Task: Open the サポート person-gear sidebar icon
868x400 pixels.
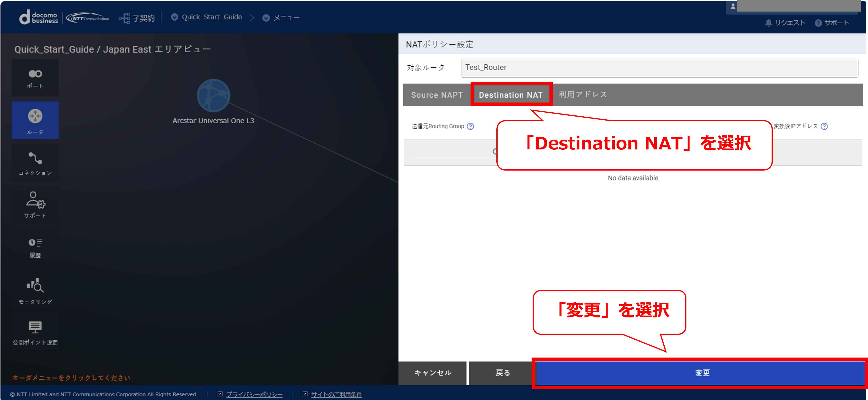Action: pos(35,205)
